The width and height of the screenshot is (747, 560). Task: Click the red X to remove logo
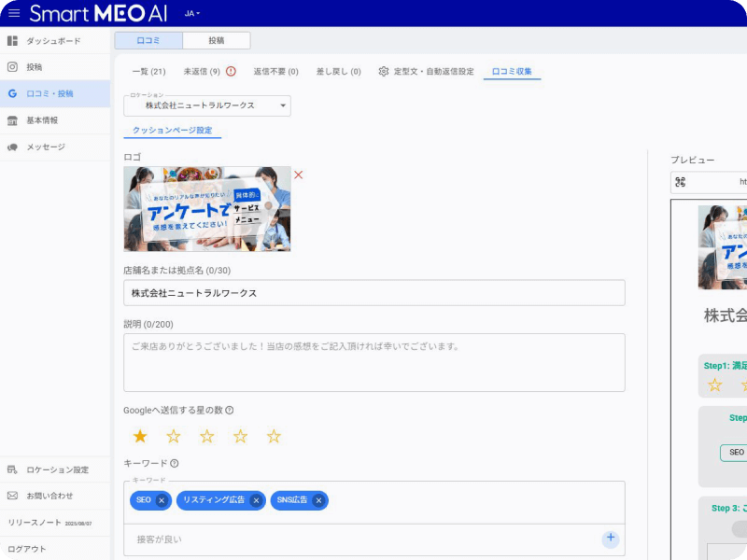(299, 175)
